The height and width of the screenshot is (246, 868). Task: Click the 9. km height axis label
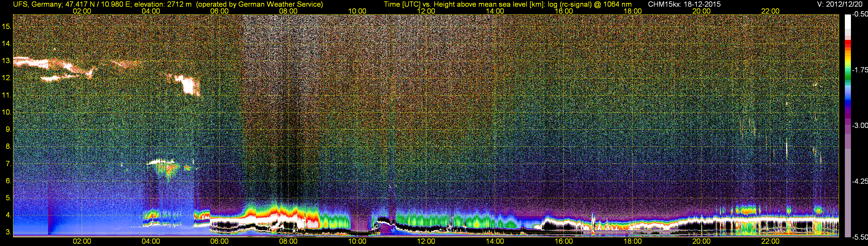coord(8,129)
